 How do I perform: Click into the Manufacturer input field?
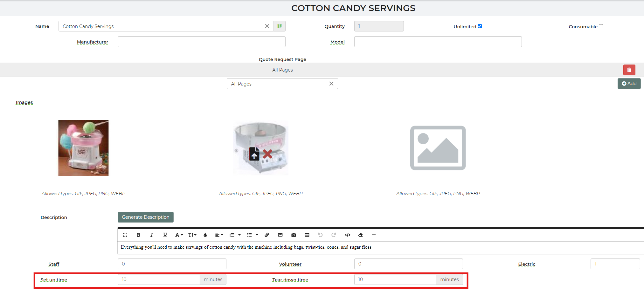click(201, 42)
